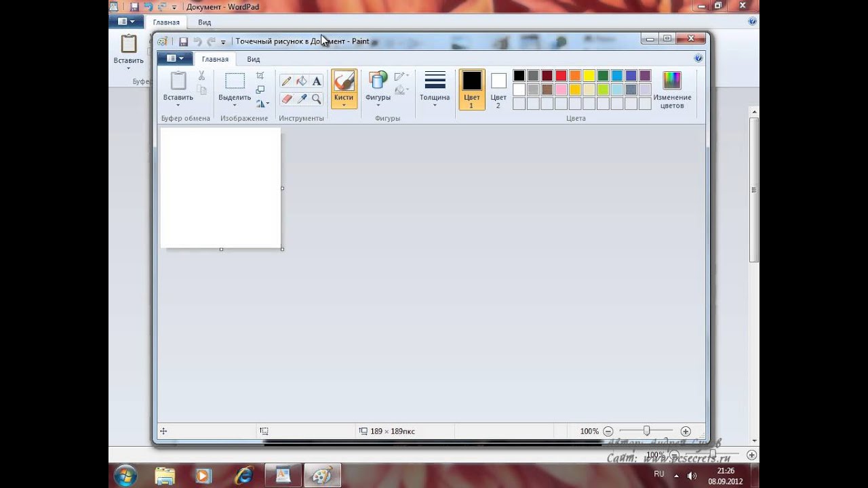Open the Paint application menu button
The height and width of the screenshot is (488, 868).
pos(175,59)
